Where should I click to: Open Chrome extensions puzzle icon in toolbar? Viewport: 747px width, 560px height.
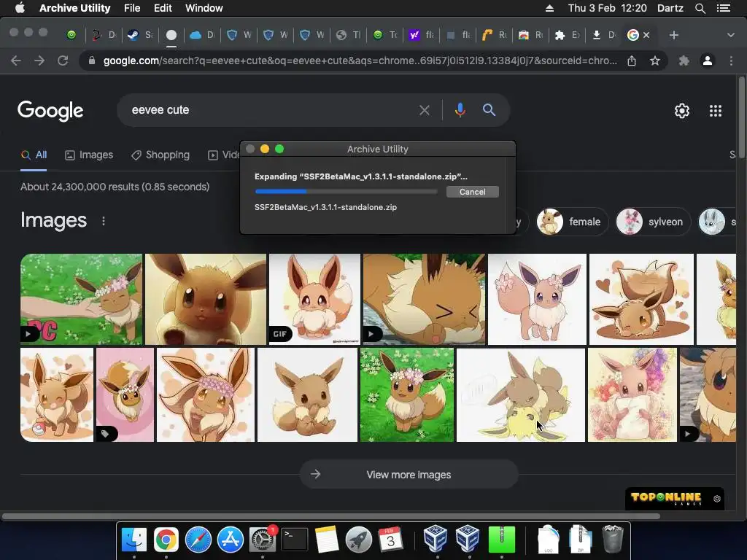coord(684,61)
